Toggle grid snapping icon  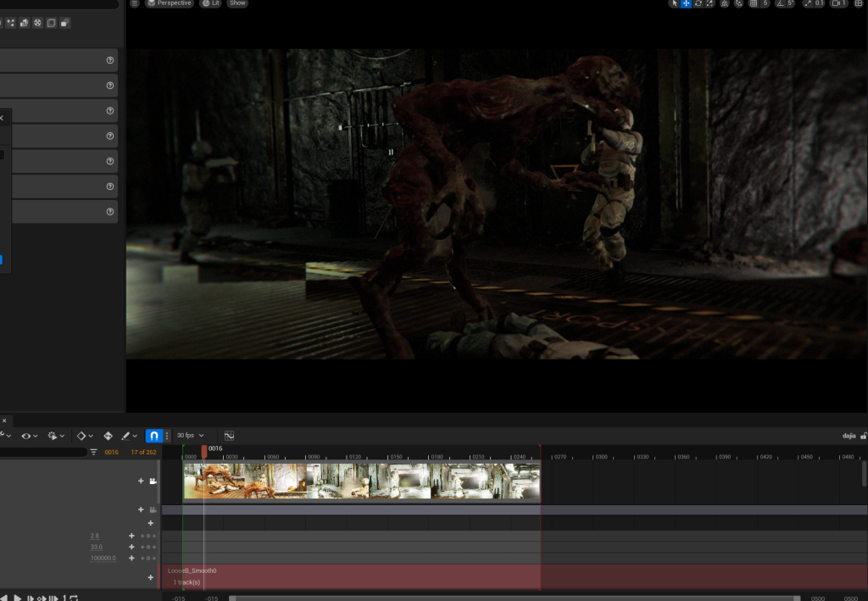(753, 3)
